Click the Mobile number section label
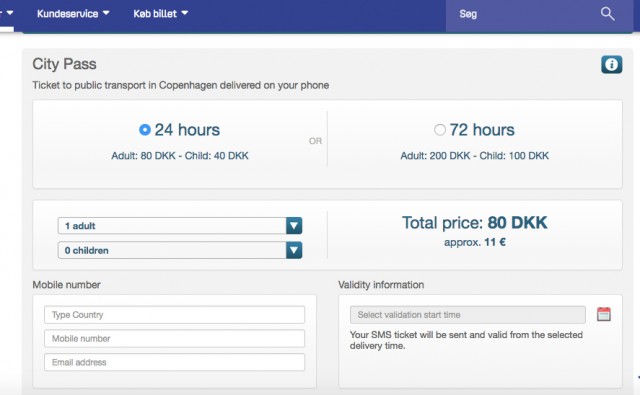The width and height of the screenshot is (640, 395). tap(67, 285)
